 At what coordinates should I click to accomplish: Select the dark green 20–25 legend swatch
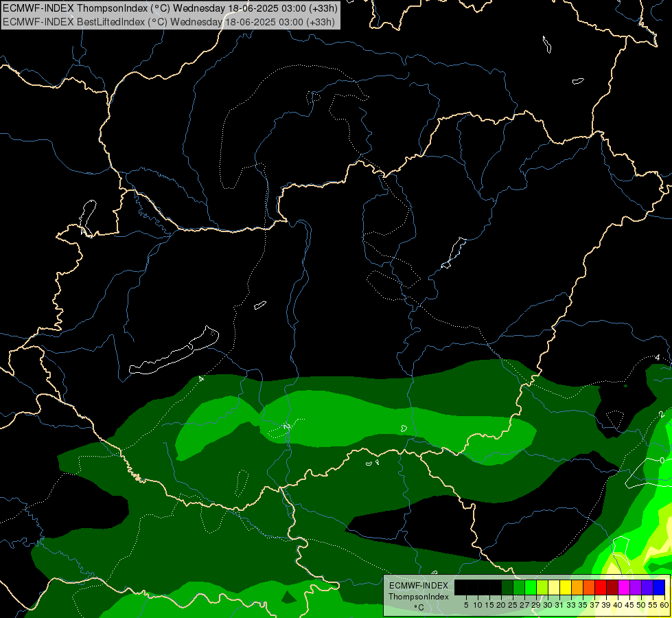pos(507,588)
